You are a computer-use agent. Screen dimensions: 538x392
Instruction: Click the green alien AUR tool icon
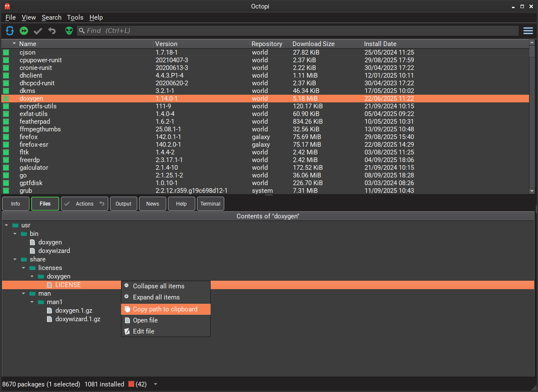(x=69, y=31)
